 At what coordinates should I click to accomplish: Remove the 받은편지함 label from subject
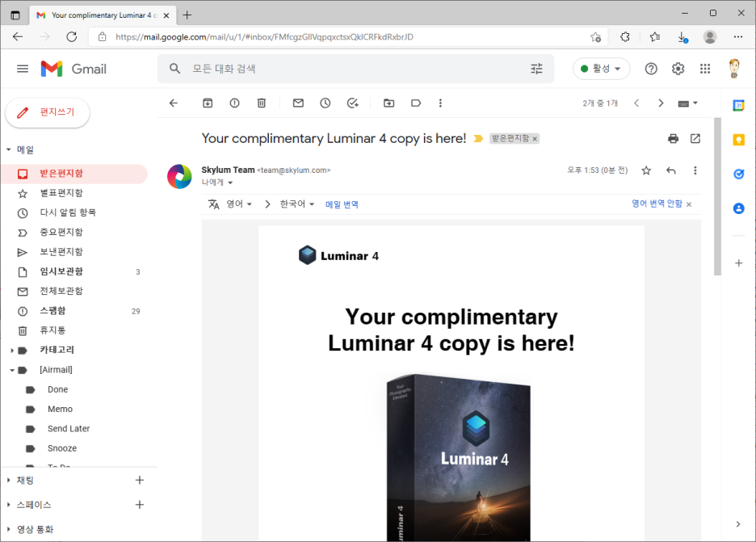(535, 139)
